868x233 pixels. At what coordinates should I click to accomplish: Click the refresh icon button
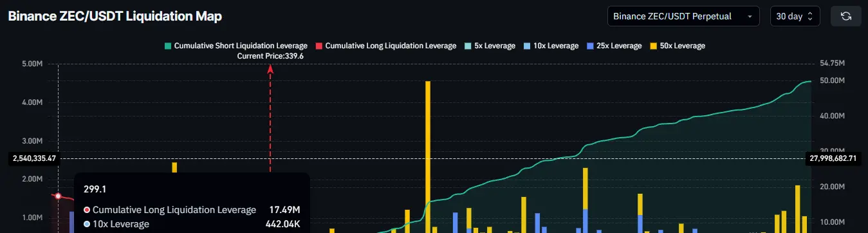click(845, 16)
